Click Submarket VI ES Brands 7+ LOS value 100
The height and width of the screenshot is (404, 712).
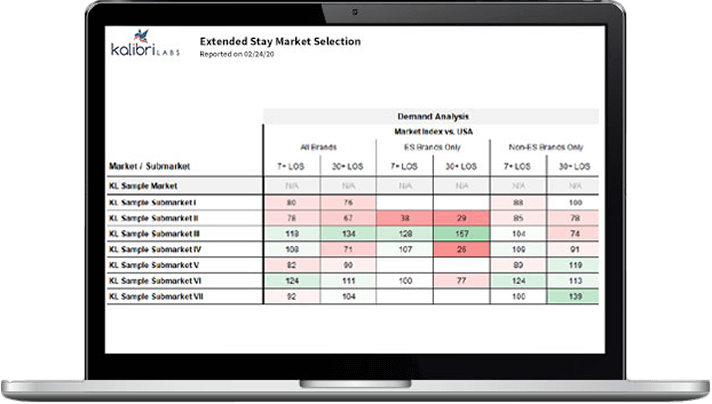[x=405, y=281]
